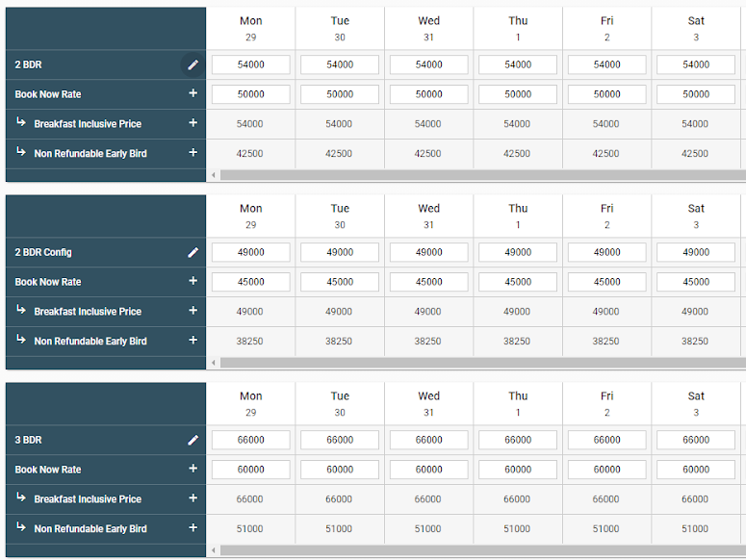Click left scroll arrow below 2 BDR table
This screenshot has width=746, height=560.
pos(214,175)
